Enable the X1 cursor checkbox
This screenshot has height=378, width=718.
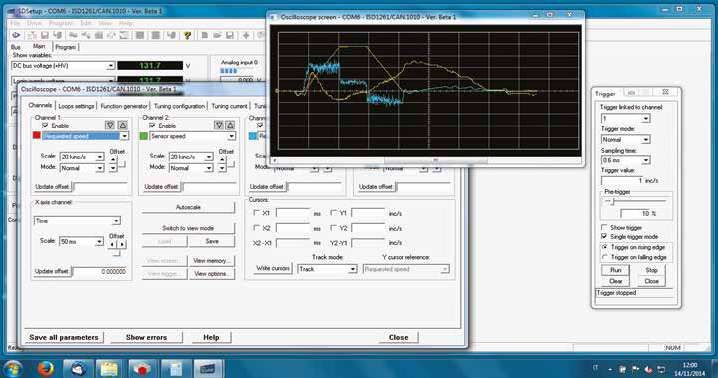tap(256, 213)
